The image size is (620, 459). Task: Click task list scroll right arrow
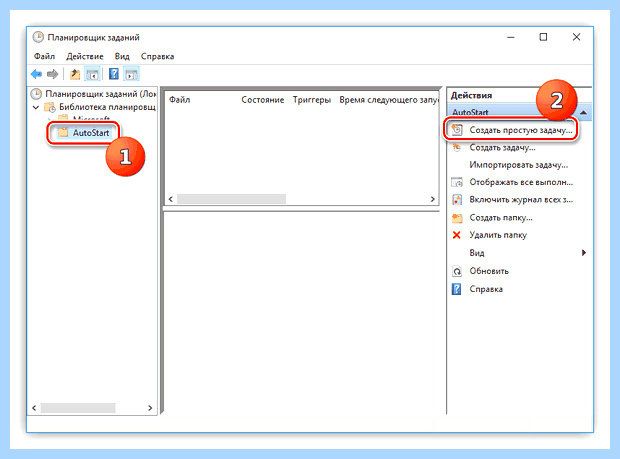433,199
